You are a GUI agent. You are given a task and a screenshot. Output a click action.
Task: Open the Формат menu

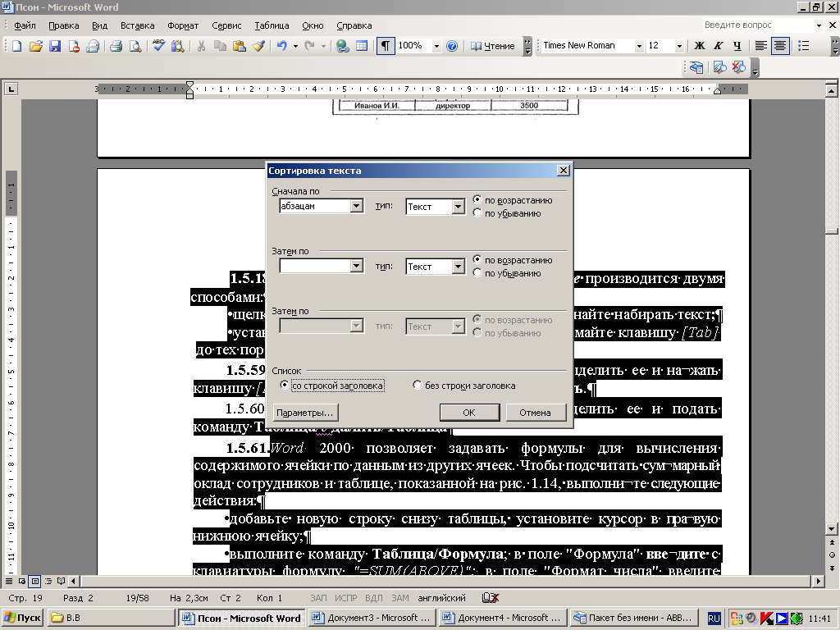coord(183,25)
